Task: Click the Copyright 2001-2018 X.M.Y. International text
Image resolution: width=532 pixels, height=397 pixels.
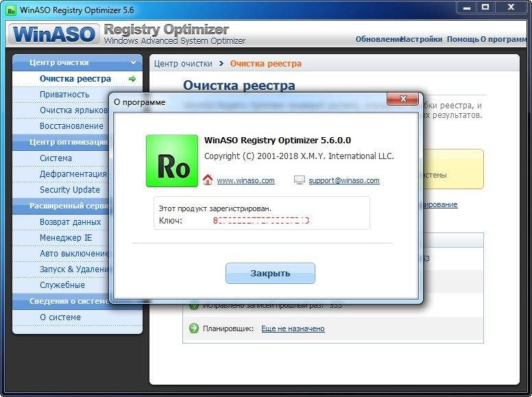Action: (x=299, y=156)
